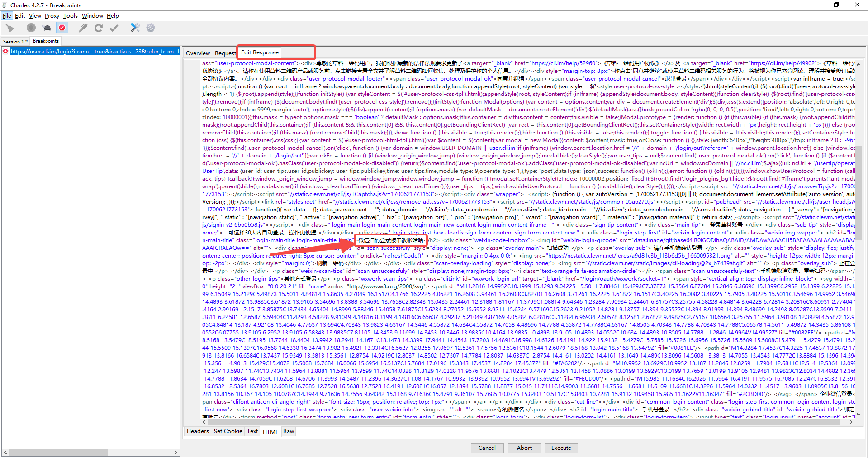This screenshot has height=458, width=868.
Task: Select the user.cli.im login URL row
Action: coord(95,51)
